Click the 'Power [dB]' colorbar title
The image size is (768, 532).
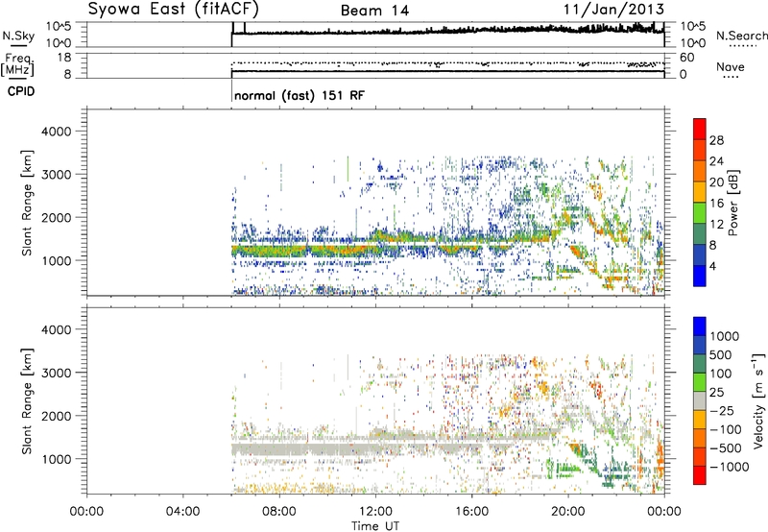(733, 203)
